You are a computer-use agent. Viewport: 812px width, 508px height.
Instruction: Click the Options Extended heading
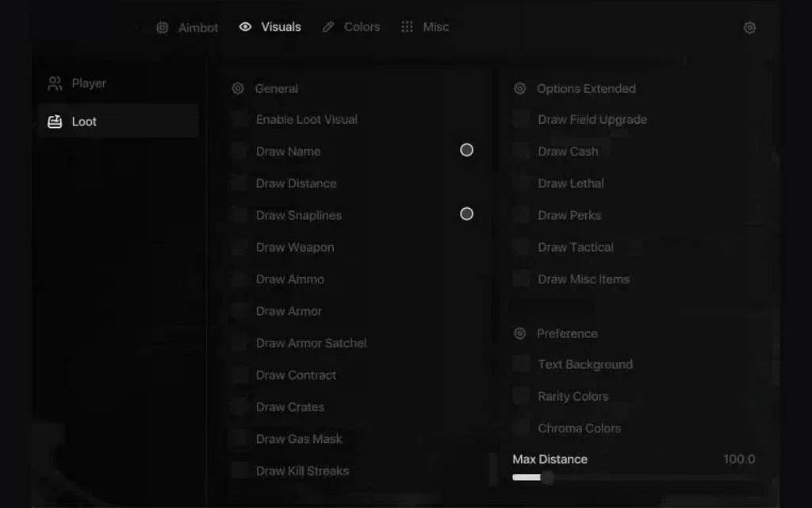pyautogui.click(x=586, y=89)
